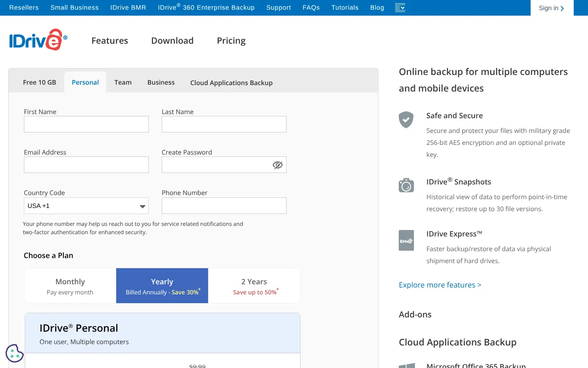Open the Resellers link
Viewport: 588px width, 368px height.
coord(24,7)
